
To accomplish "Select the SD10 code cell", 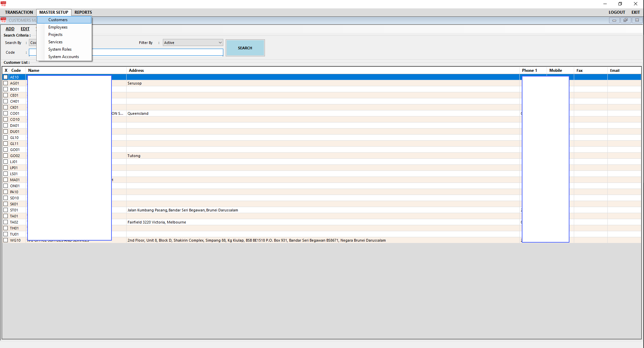I will 17,198.
